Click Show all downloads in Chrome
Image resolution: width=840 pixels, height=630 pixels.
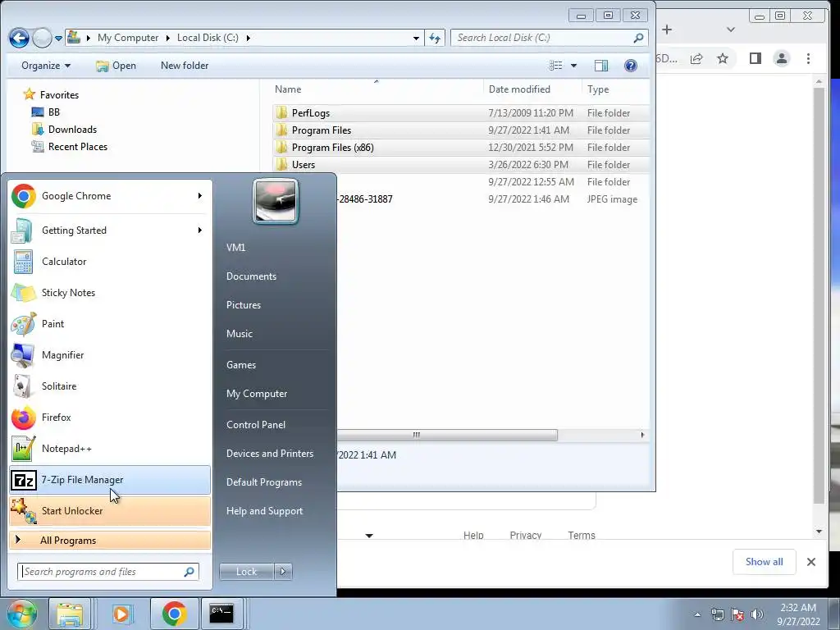point(764,561)
